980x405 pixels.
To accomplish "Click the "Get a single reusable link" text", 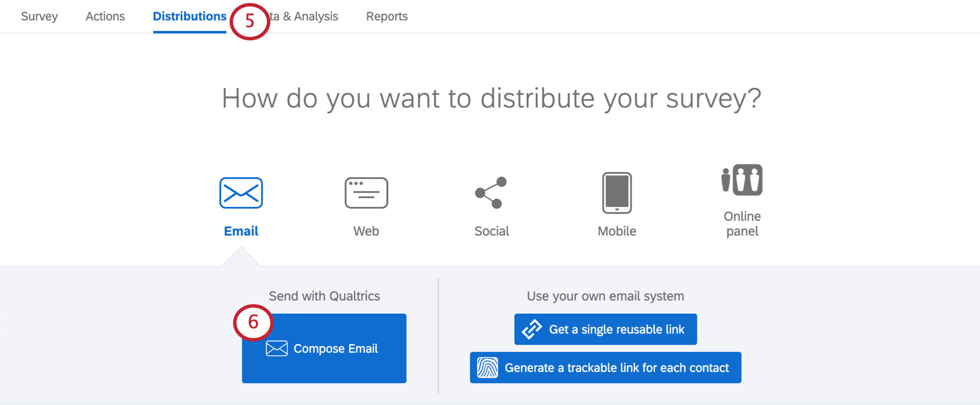I will pos(617,329).
